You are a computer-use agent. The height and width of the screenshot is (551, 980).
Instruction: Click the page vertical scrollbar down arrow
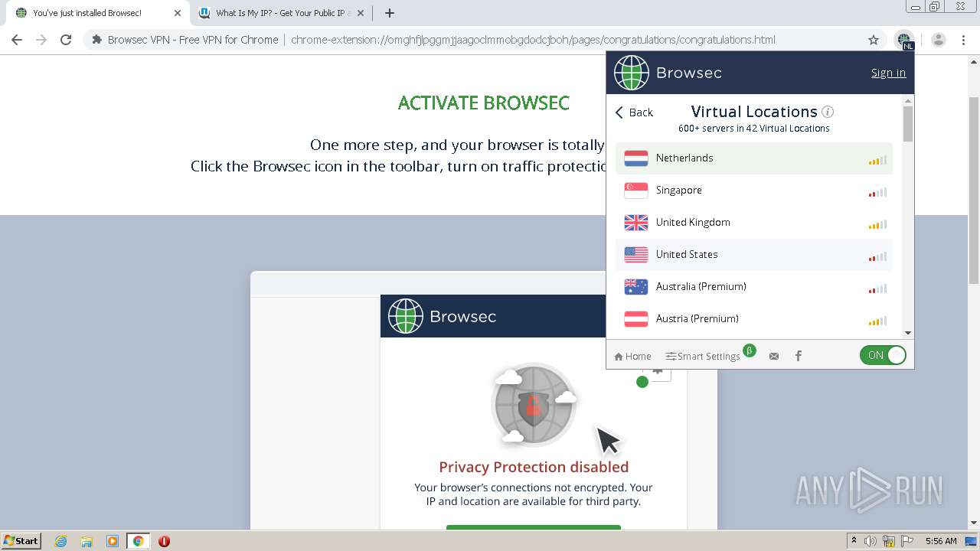(x=974, y=523)
